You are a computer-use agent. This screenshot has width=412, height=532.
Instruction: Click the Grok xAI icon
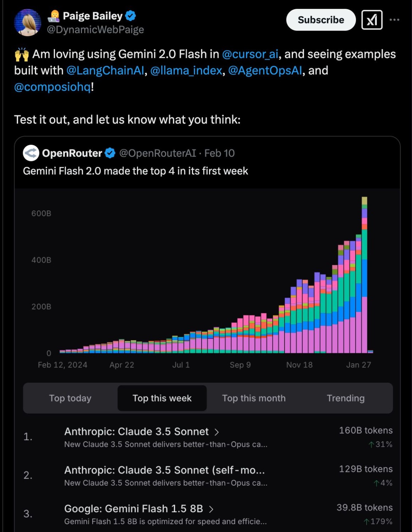point(372,20)
